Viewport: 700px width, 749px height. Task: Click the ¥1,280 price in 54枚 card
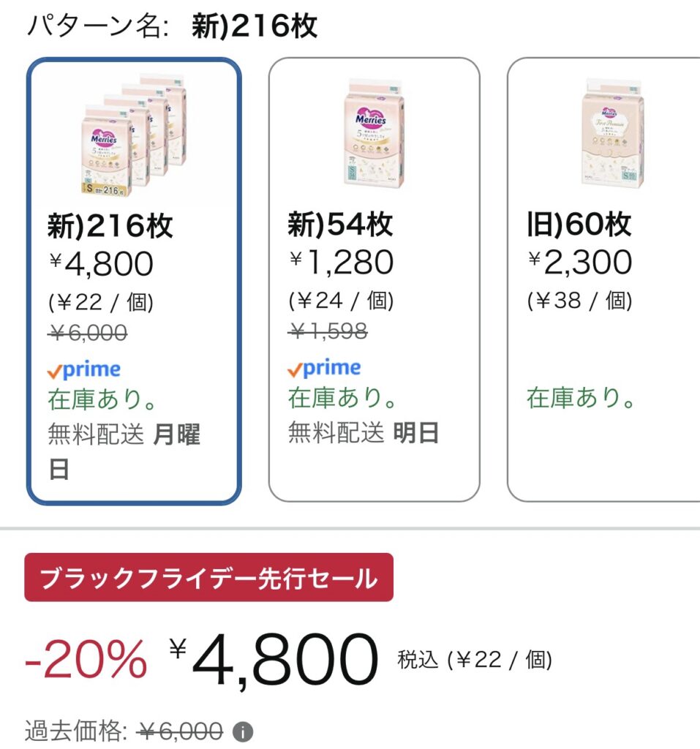tap(342, 263)
